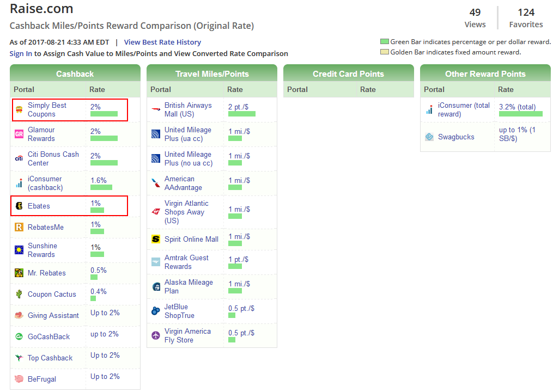559x392 pixels.
Task: Open the American AAdvantage link
Action: (x=183, y=183)
